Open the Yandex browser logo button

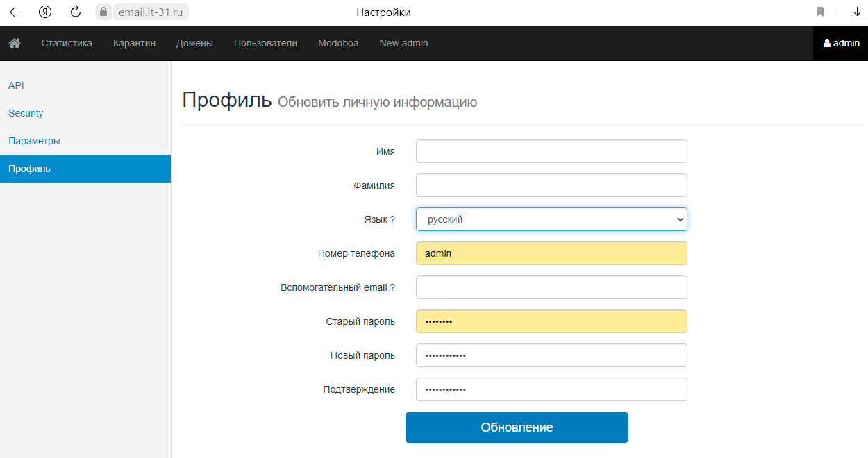(x=45, y=12)
